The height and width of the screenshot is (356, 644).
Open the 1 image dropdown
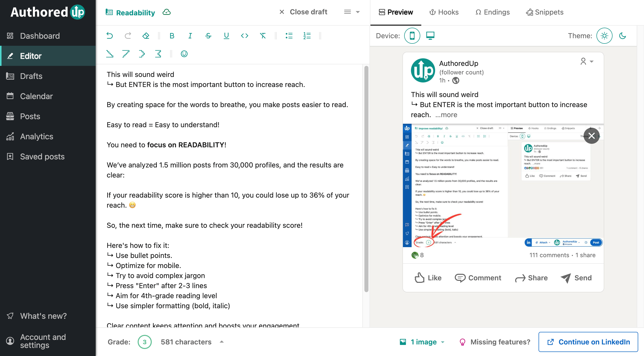(x=422, y=342)
